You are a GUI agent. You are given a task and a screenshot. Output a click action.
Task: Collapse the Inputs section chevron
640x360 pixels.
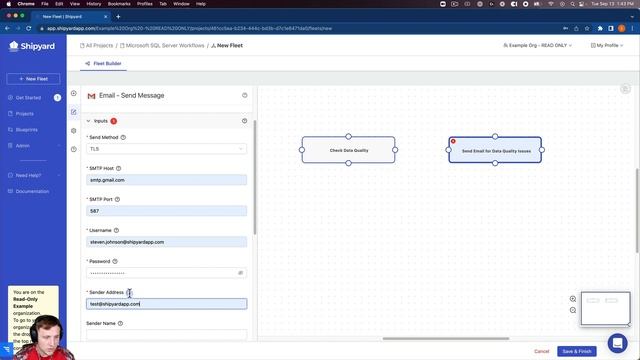coord(88,121)
